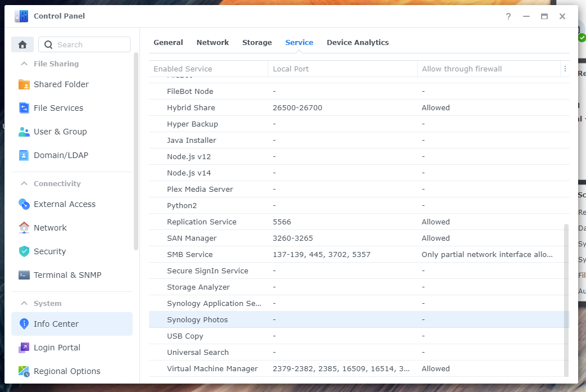This screenshot has height=392, width=586.
Task: Select the Node.js v12 row
Action: click(x=359, y=156)
